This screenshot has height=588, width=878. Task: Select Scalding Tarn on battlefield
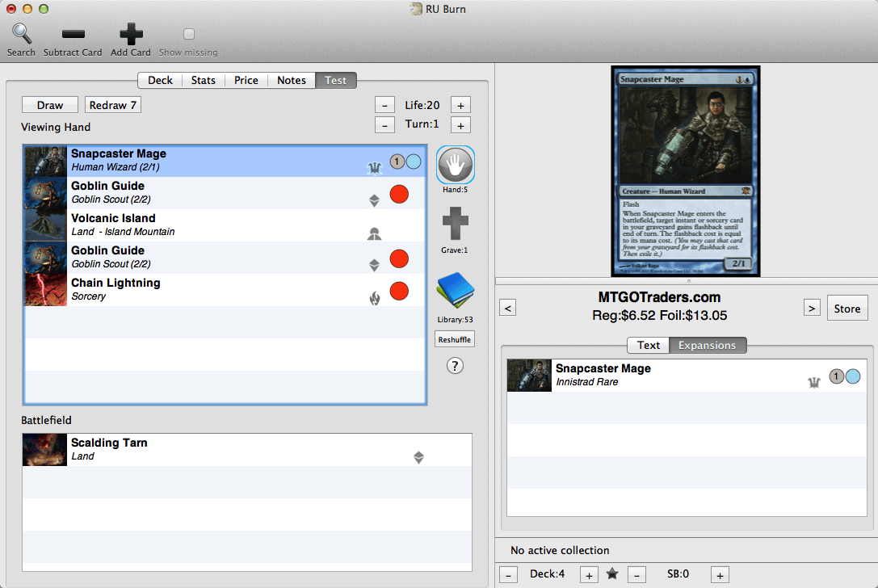(x=247, y=450)
